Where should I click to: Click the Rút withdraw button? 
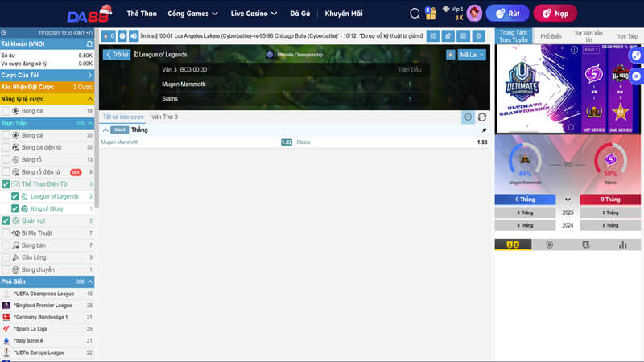click(508, 14)
